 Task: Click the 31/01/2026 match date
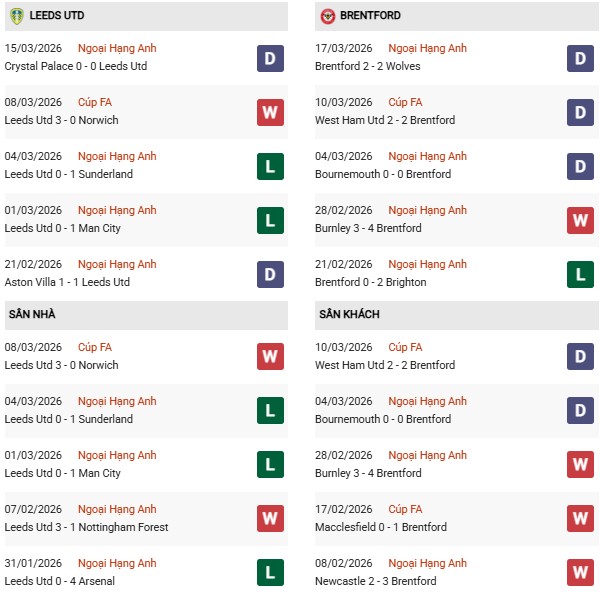click(x=33, y=564)
